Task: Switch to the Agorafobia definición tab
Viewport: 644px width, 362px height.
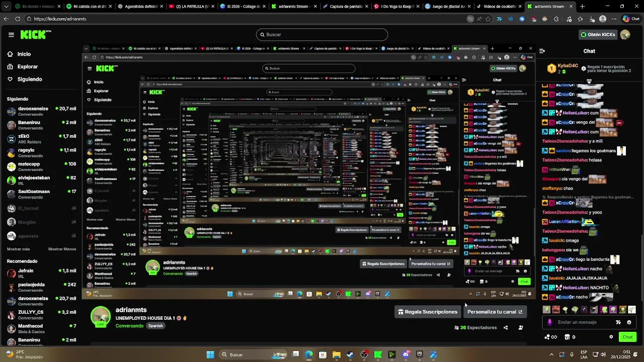Action: 141,7
